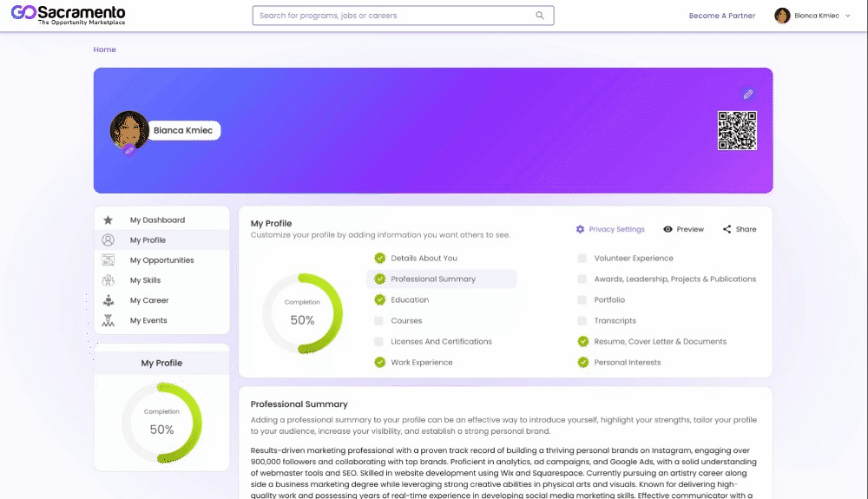Click the My Events sidebar icon
868x499 pixels.
coord(108,320)
